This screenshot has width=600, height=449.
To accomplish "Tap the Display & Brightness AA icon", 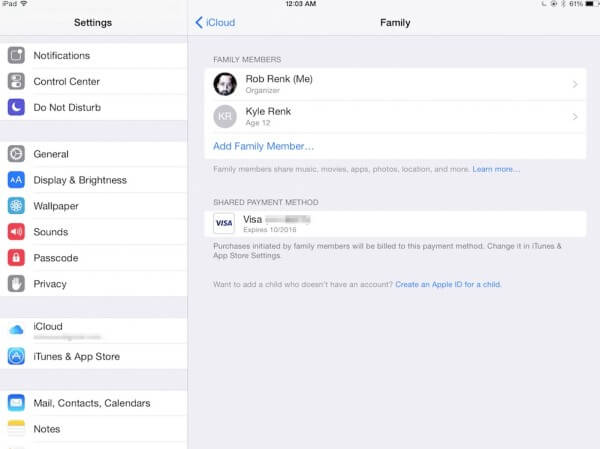I will pos(16,180).
